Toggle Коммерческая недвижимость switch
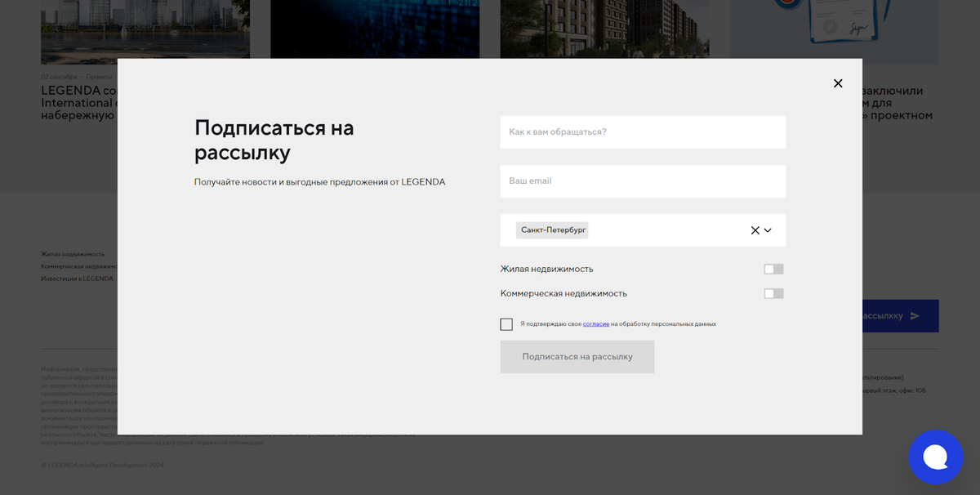This screenshot has width=980, height=495. tap(773, 293)
